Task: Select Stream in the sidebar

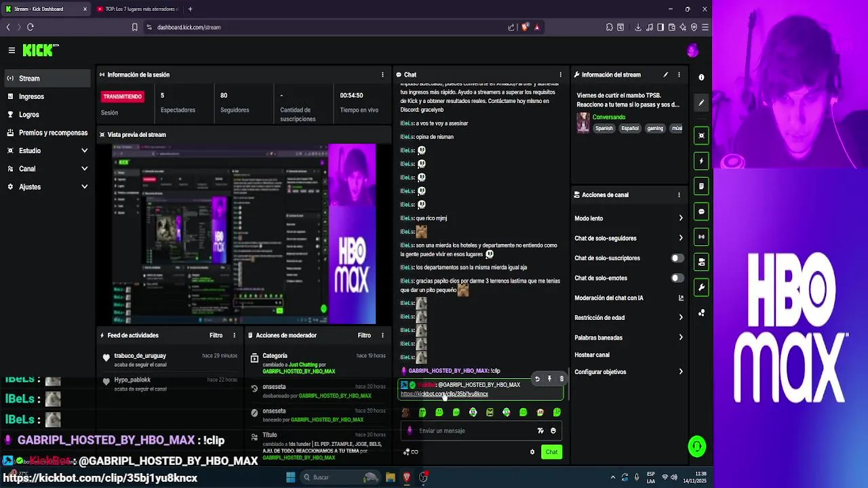Action: click(46, 79)
